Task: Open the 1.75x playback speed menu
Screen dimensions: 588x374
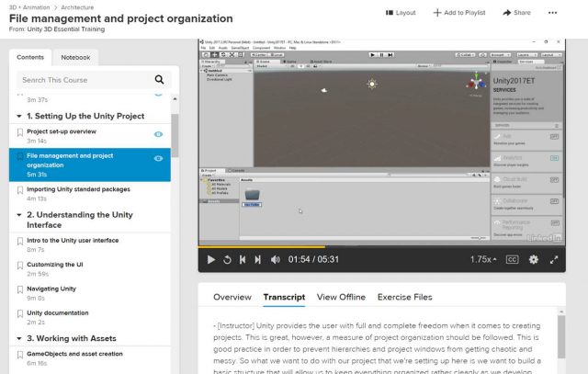Action: 483,259
